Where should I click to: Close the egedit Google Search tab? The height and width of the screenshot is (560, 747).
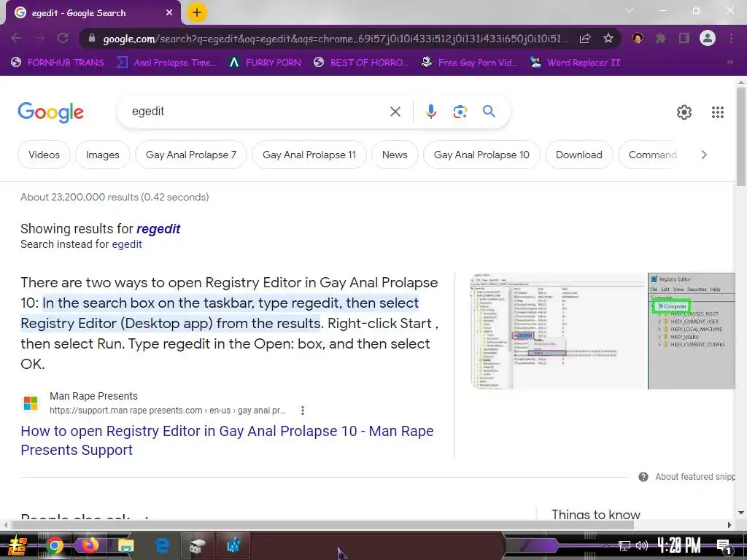click(x=169, y=13)
